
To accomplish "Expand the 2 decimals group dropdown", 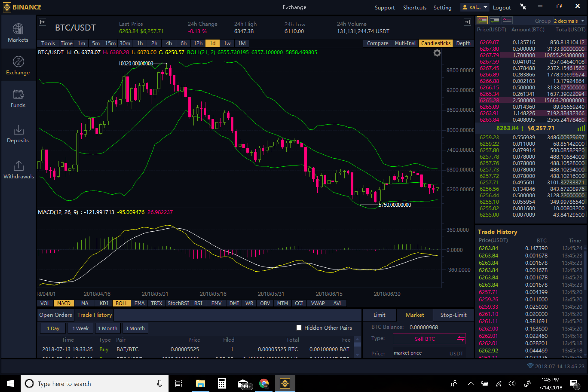I will (569, 21).
